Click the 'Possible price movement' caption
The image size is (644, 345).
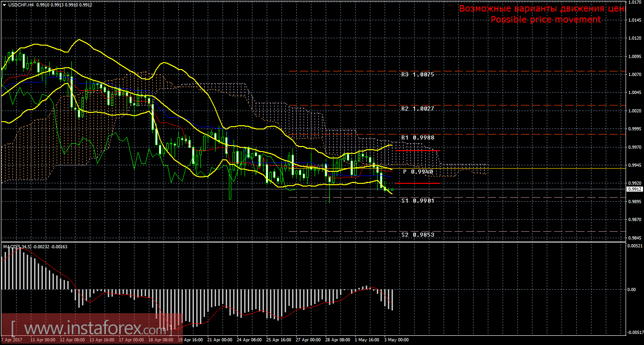click(x=545, y=19)
